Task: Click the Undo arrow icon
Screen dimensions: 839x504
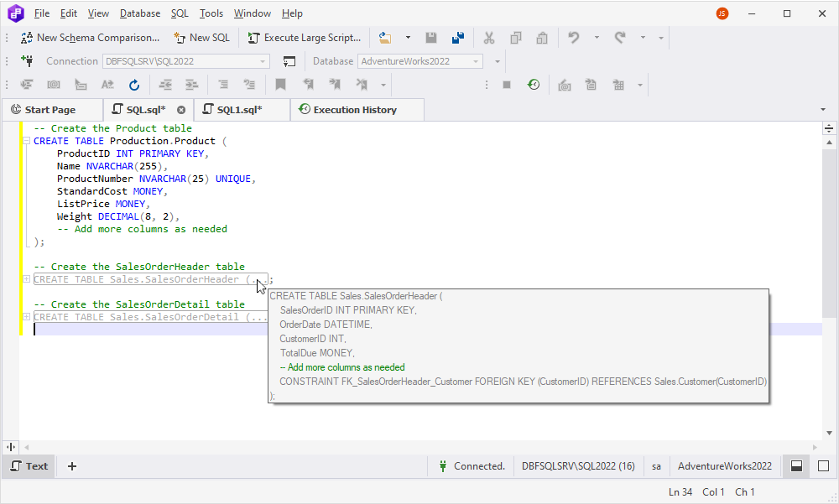Action: click(x=574, y=38)
